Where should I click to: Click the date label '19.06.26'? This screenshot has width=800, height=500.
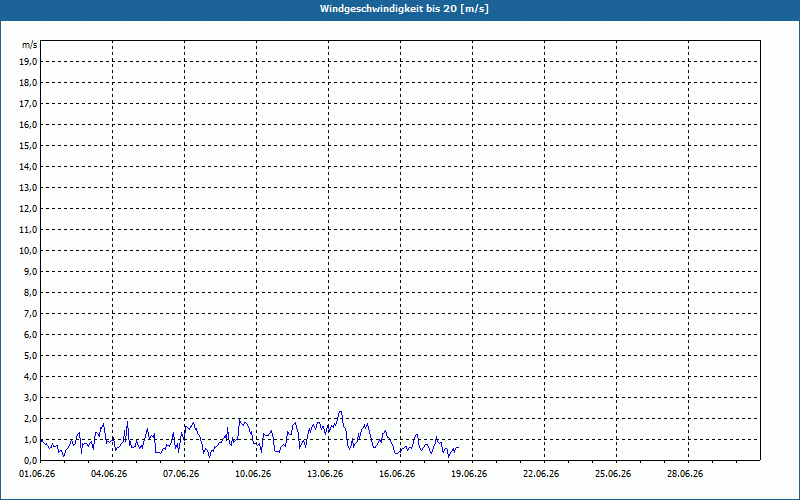469,474
